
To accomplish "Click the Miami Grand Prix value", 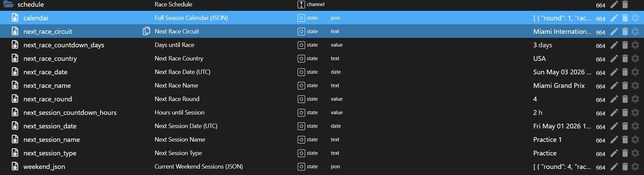I will point(559,85).
